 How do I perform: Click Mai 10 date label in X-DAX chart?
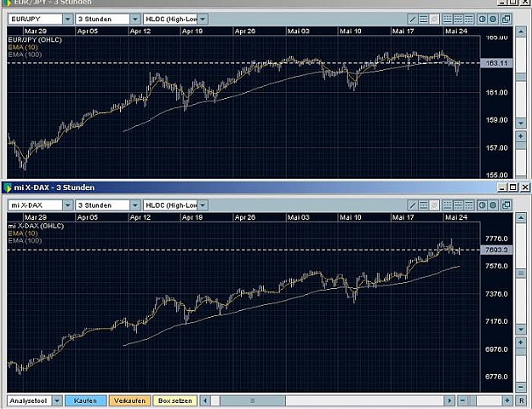coord(351,217)
